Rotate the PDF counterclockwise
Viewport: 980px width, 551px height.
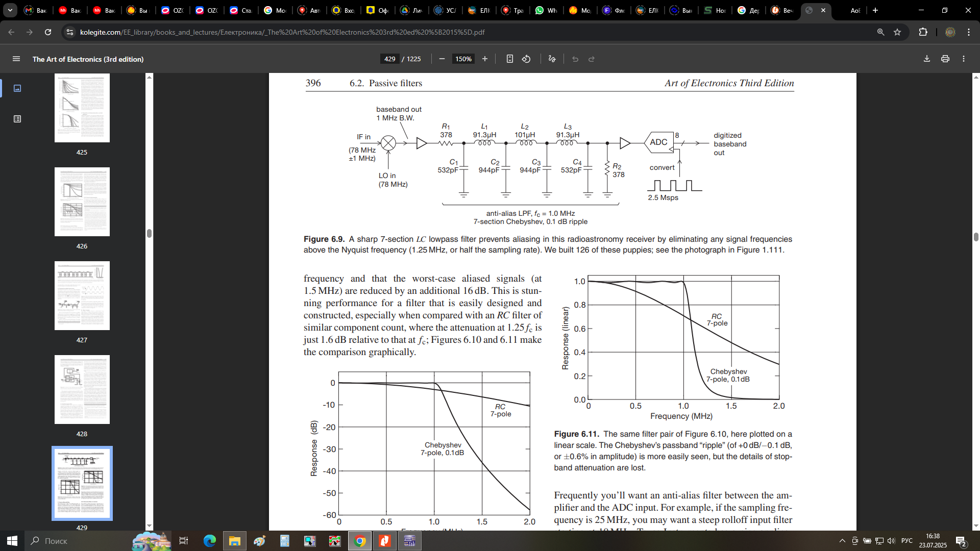tap(526, 59)
